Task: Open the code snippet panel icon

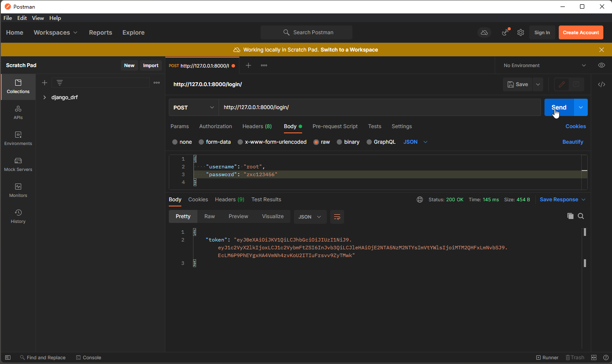Action: point(602,84)
